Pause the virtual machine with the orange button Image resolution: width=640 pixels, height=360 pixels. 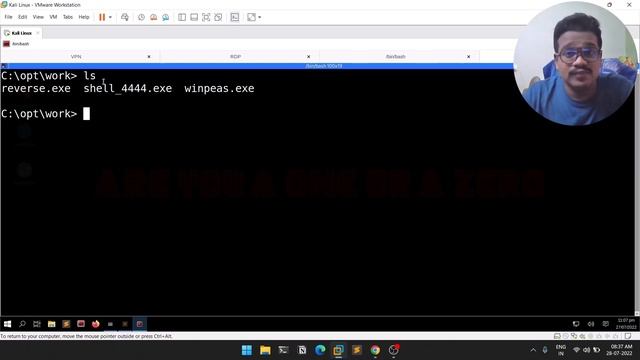(x=102, y=17)
